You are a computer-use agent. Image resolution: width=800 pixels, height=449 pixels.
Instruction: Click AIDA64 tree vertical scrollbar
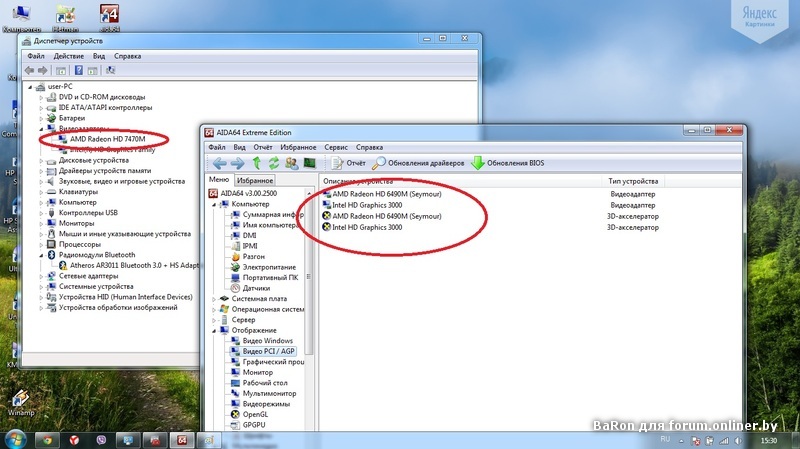[x=309, y=276]
